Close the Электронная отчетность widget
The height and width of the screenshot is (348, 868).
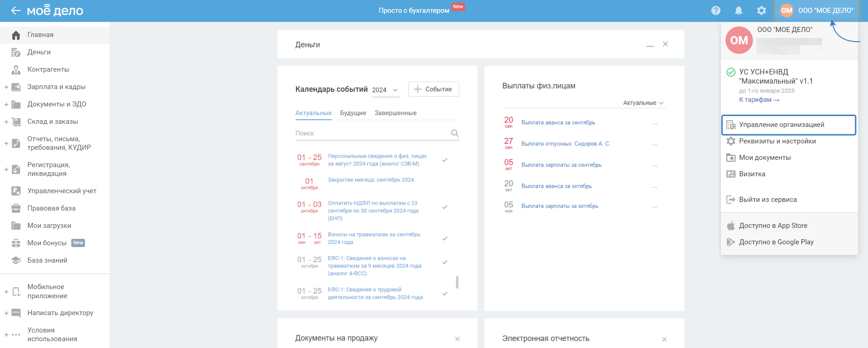pos(664,339)
